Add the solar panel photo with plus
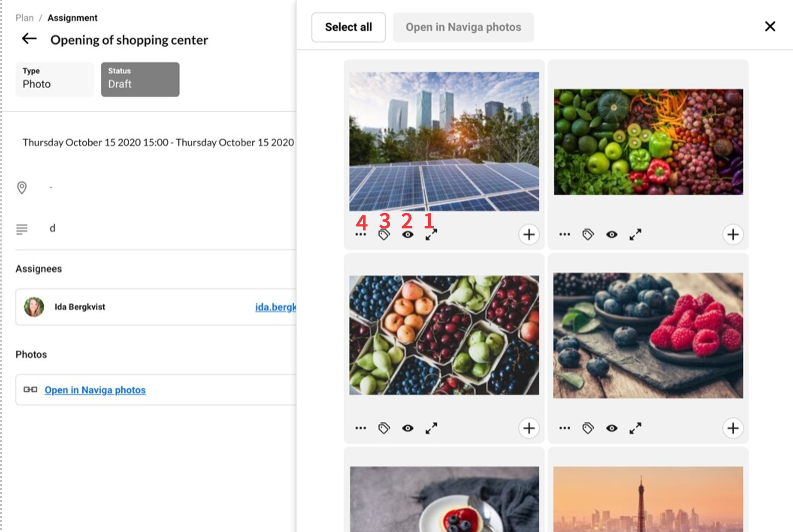The height and width of the screenshot is (532, 793). 529,234
